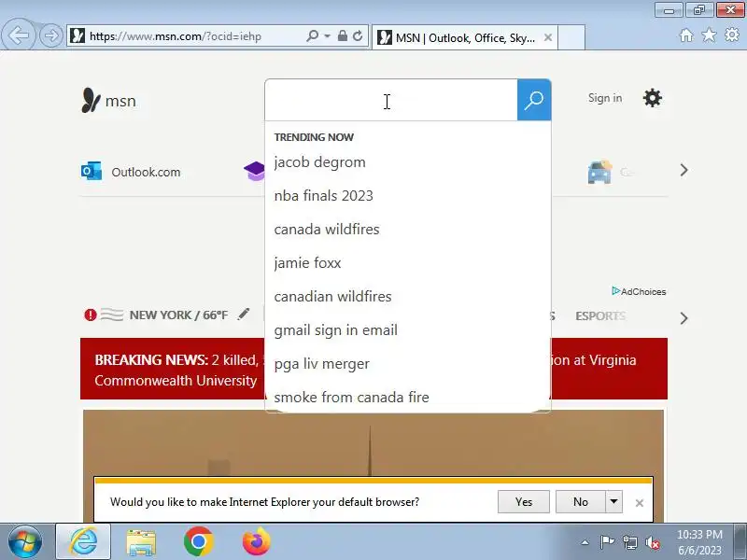Click Yes to make IE default browser
Screen dimensions: 747x560
click(524, 502)
